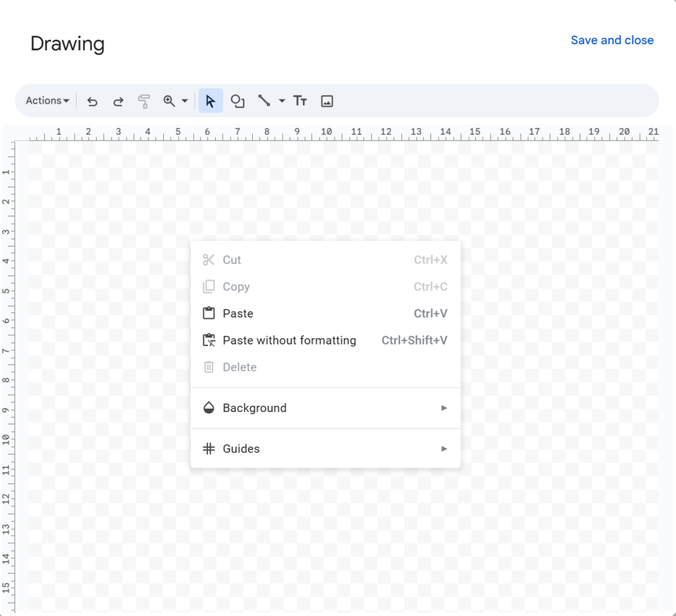Click the trash icon beside Delete
Image resolution: width=676 pixels, height=616 pixels.
tap(209, 367)
